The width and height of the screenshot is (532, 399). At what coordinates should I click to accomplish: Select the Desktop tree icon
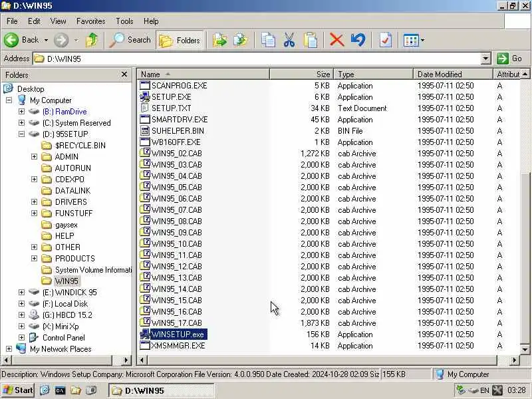click(x=9, y=88)
